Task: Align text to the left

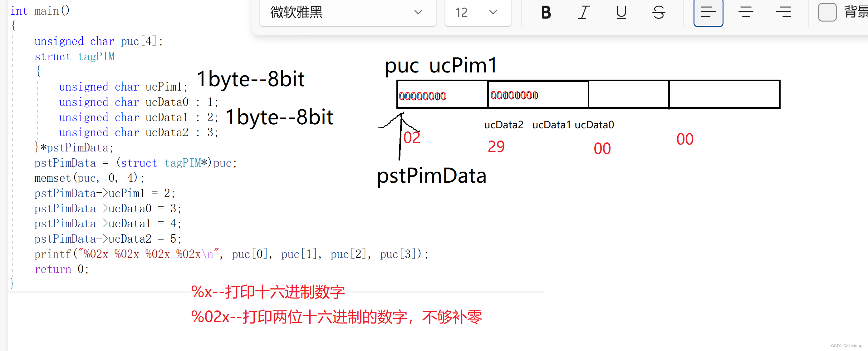Action: (x=708, y=12)
